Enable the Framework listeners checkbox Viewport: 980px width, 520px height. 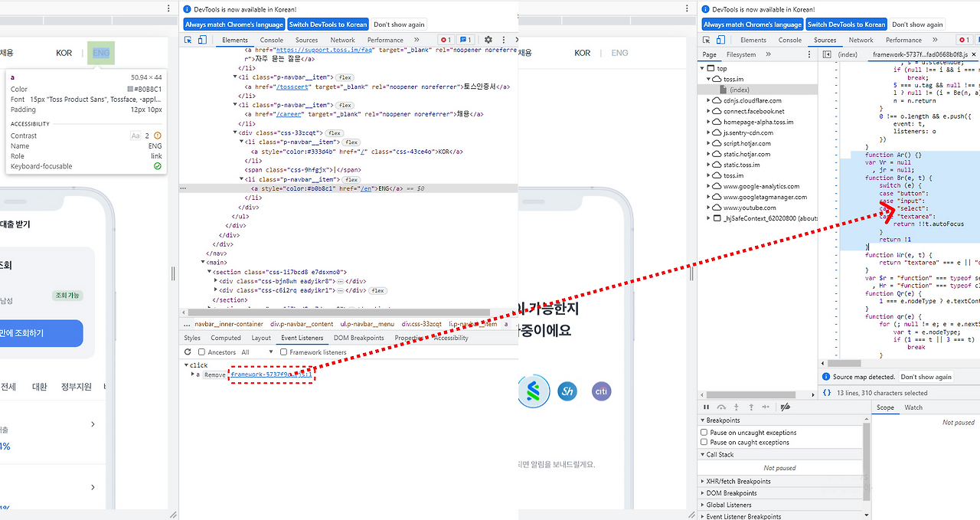[283, 352]
